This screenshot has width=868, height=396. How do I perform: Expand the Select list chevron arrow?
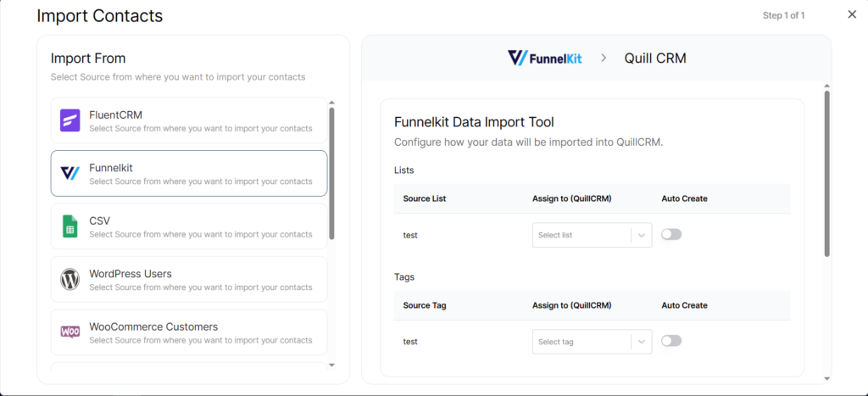point(642,235)
